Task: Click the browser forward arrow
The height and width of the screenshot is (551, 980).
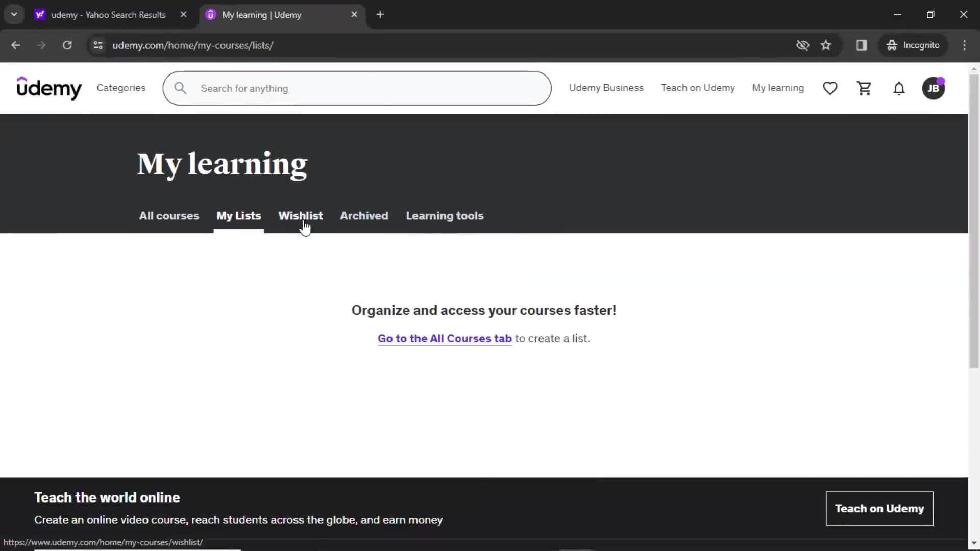Action: [41, 45]
